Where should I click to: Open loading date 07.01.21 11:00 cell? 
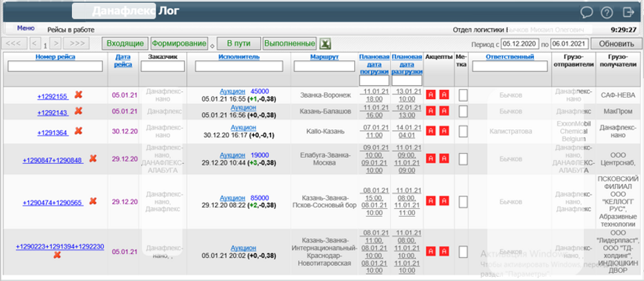pyautogui.click(x=374, y=131)
